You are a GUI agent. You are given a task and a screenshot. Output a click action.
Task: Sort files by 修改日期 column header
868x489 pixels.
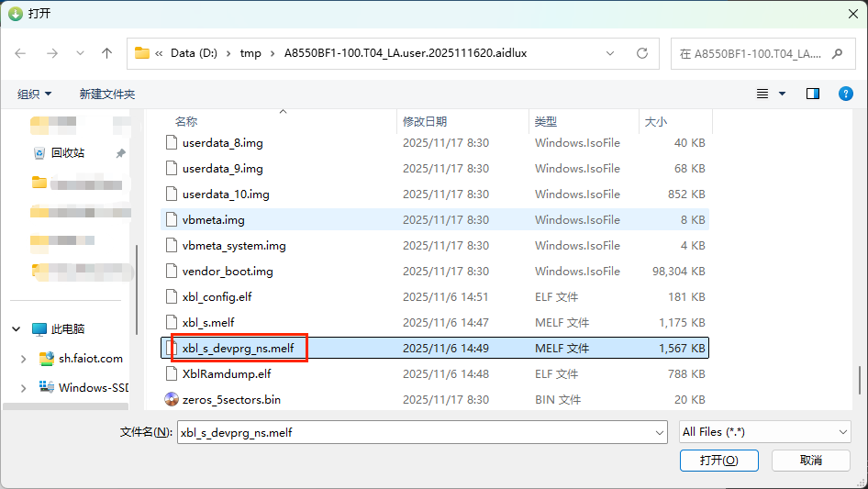425,121
